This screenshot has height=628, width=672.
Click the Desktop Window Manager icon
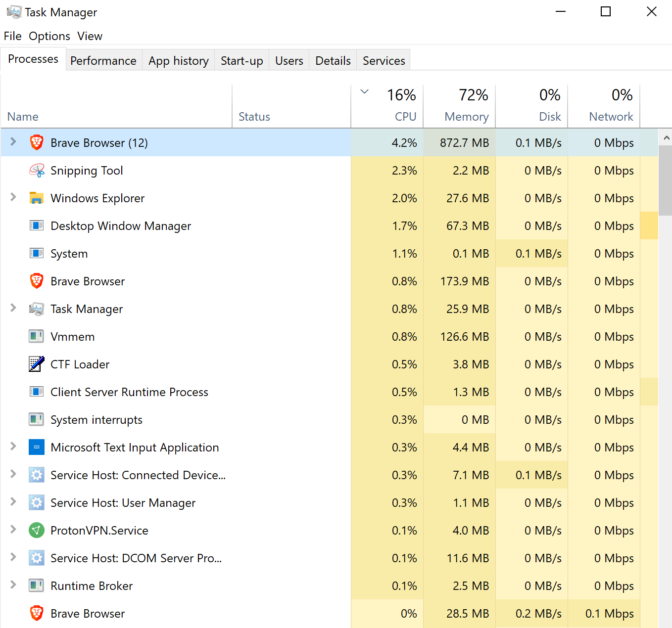pyautogui.click(x=37, y=225)
